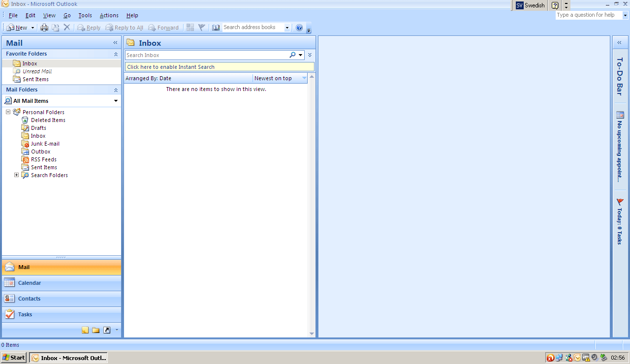
Task: Click the Shortcuts icon in navigation bar
Action: point(107,330)
